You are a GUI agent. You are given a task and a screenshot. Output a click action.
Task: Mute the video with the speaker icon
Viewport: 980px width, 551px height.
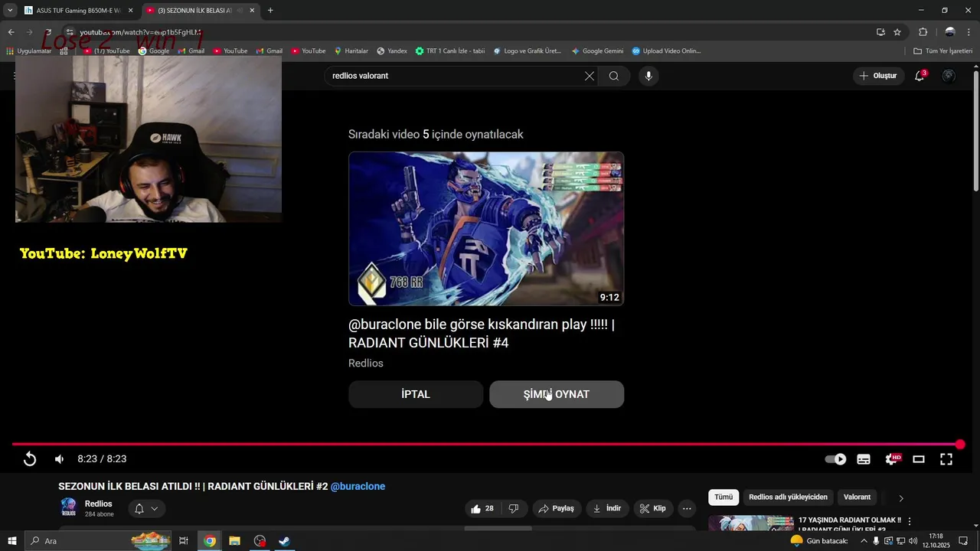pos(60,459)
